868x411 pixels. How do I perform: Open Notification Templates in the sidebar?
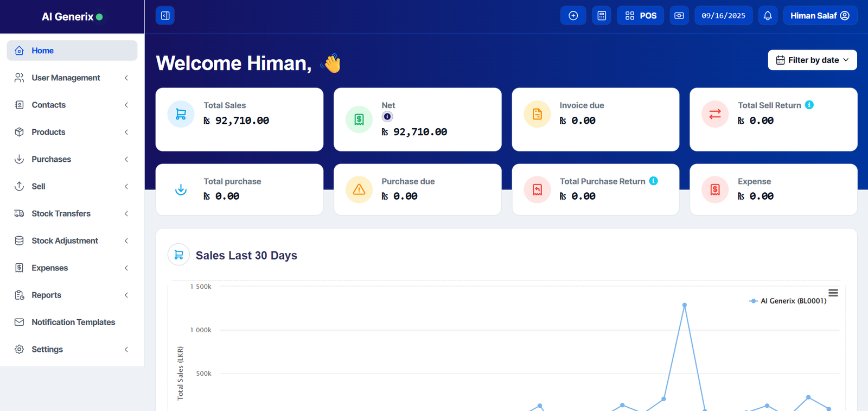73,322
